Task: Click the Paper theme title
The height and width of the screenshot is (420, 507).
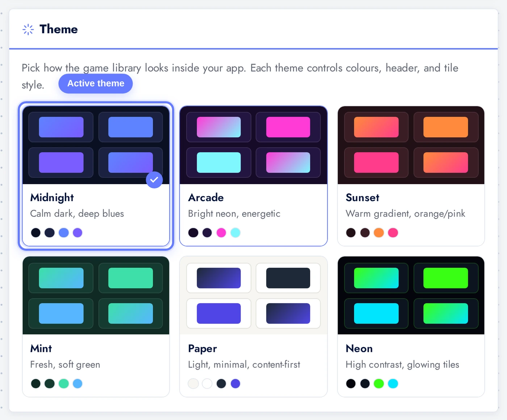Action: (x=202, y=349)
